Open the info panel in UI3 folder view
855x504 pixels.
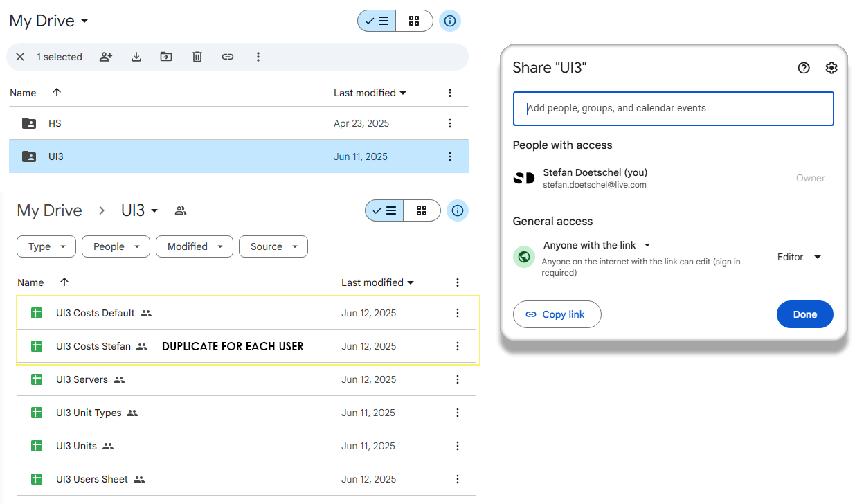pyautogui.click(x=458, y=210)
